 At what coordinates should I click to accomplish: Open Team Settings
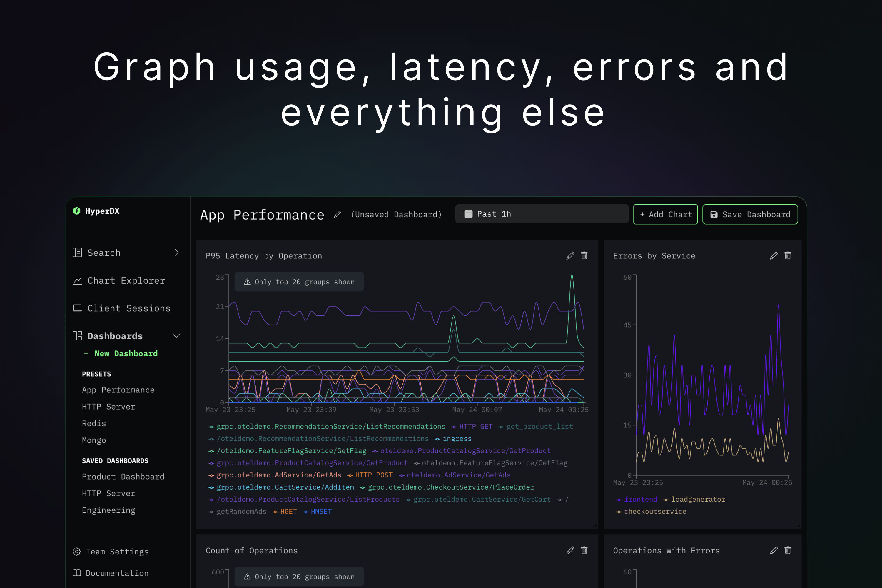[x=117, y=552]
